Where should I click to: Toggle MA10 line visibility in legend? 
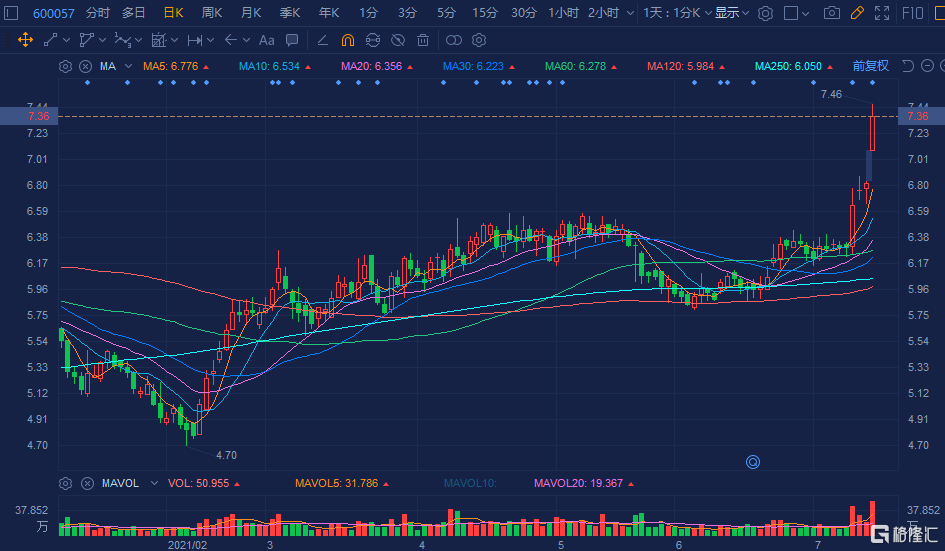[269, 66]
